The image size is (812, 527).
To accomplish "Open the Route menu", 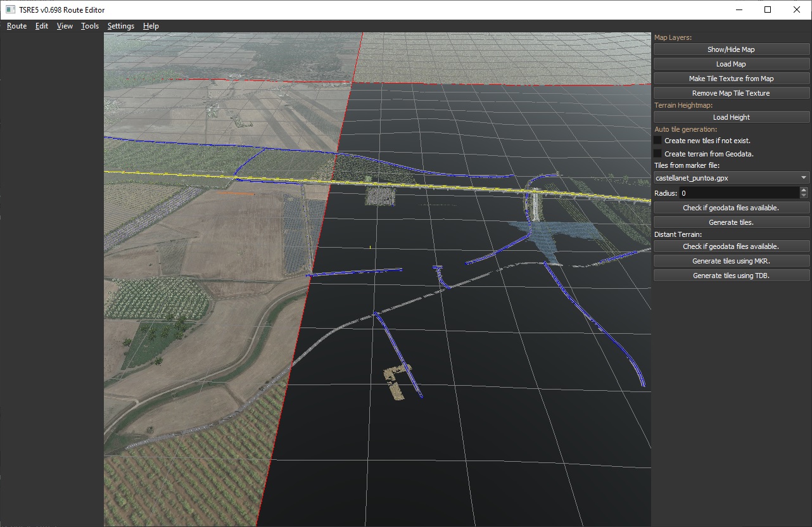I will click(x=16, y=26).
